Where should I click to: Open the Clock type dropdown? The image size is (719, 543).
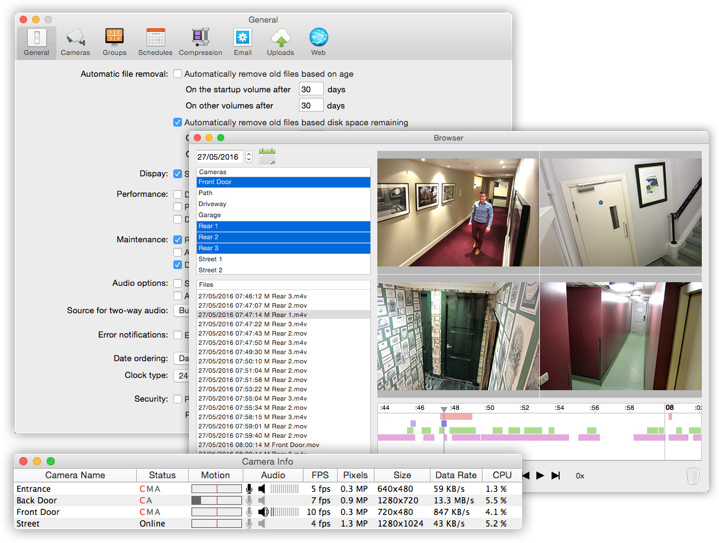click(x=181, y=376)
